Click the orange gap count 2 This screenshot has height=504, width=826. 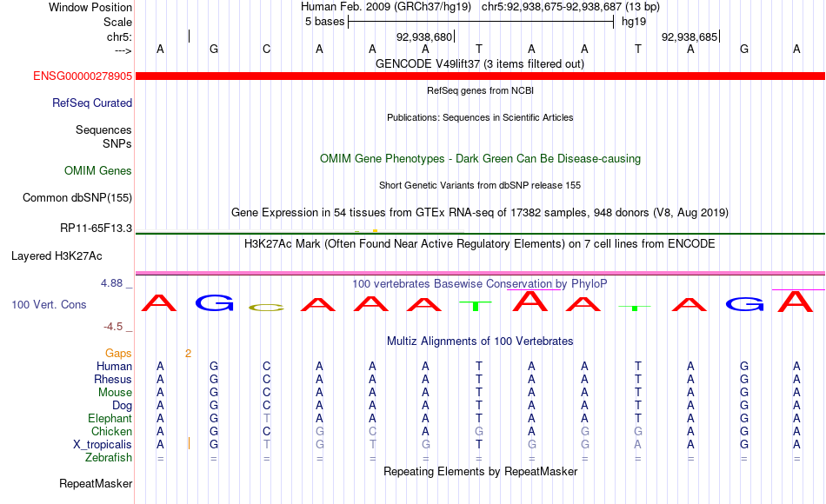[188, 354]
